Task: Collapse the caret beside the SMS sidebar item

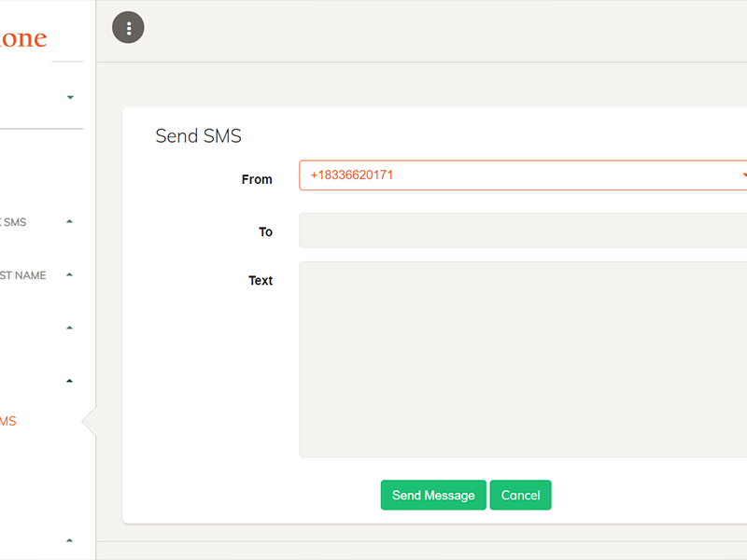Action: [70, 222]
